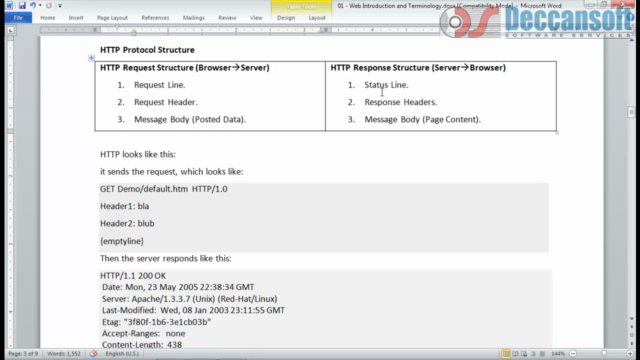Viewport: 640px width, 360px height.
Task: Click 'GET Demo/default.htm HTTP/1.0' line
Action: pos(164,189)
